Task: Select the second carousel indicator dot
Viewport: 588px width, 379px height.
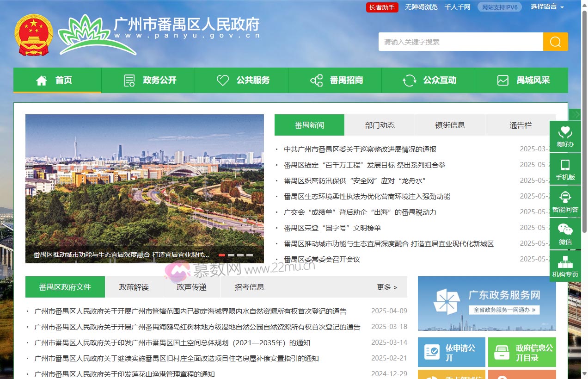Action: (232, 255)
